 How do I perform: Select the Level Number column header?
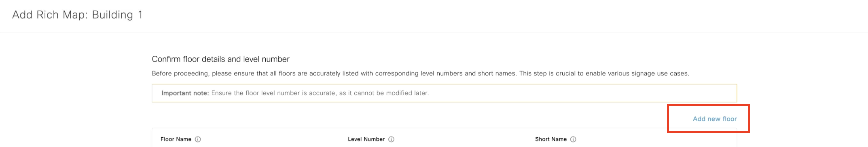coord(366,139)
